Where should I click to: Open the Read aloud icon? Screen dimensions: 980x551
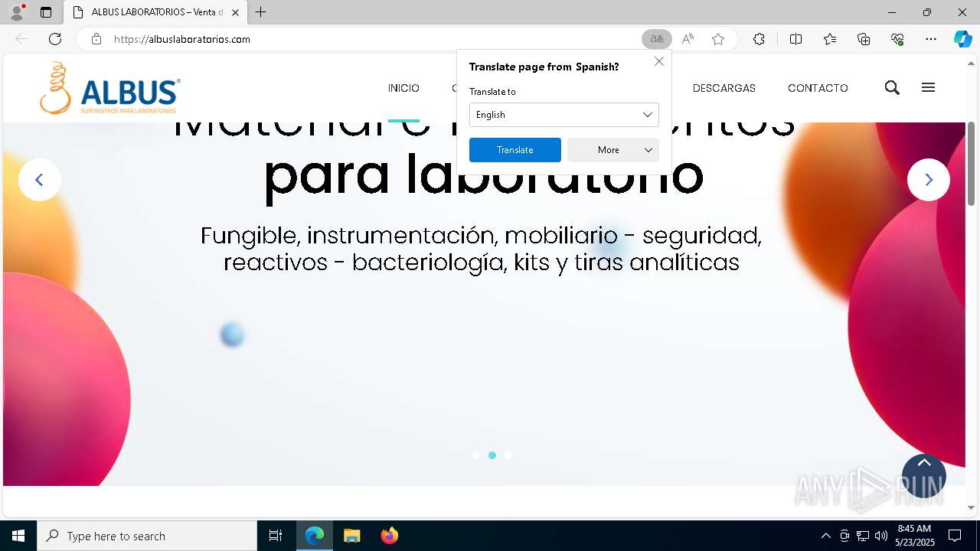(688, 39)
